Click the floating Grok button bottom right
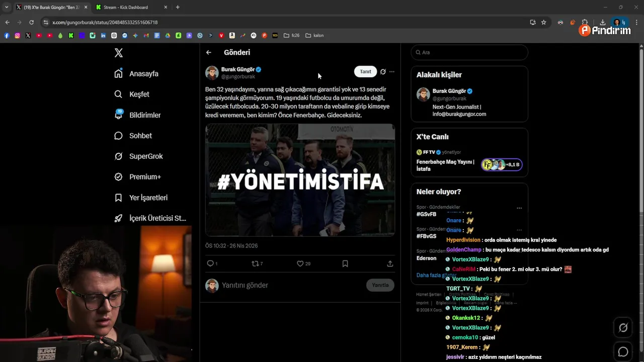Viewport: 644px width, 362px height. (x=623, y=328)
